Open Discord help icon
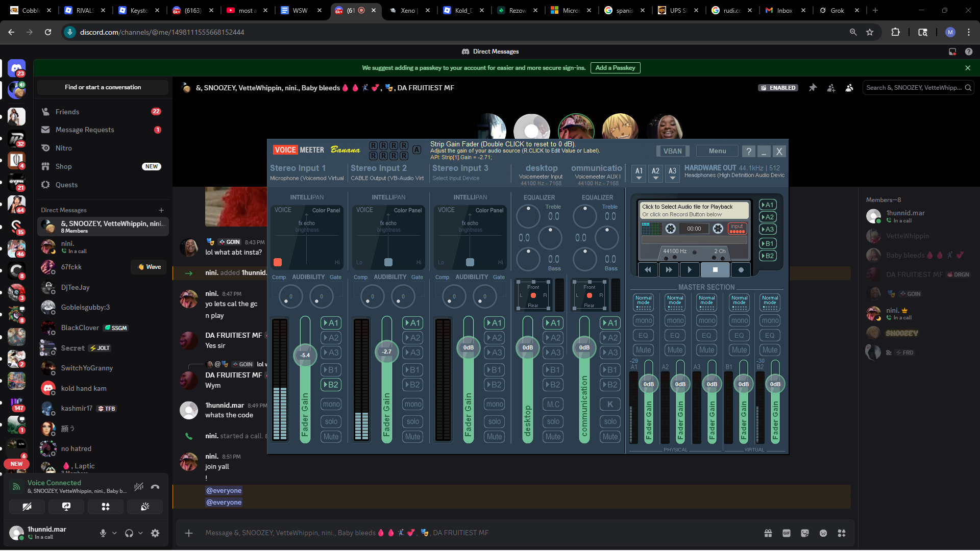 click(x=969, y=52)
